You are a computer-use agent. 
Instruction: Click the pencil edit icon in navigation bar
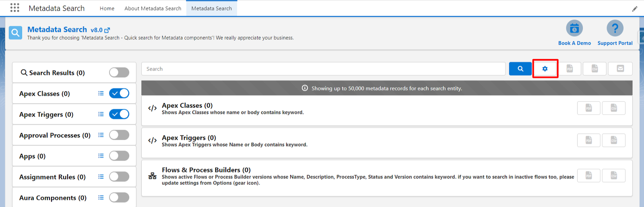click(635, 8)
